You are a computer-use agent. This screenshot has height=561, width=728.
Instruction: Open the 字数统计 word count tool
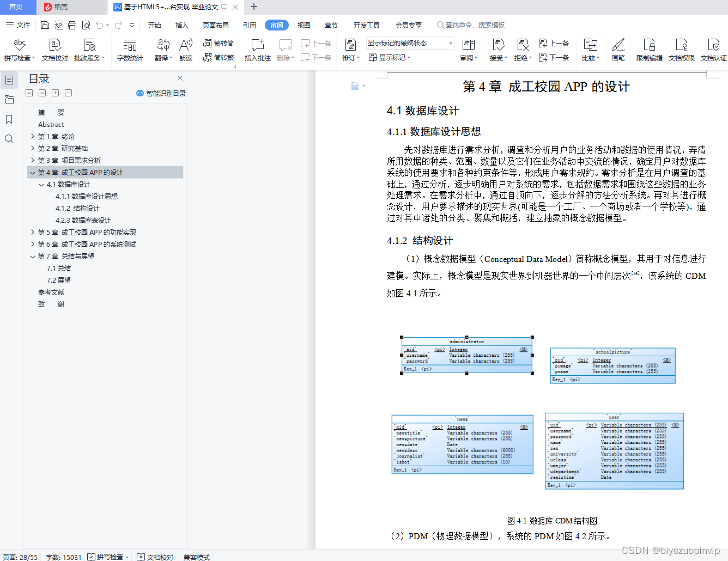tap(130, 49)
